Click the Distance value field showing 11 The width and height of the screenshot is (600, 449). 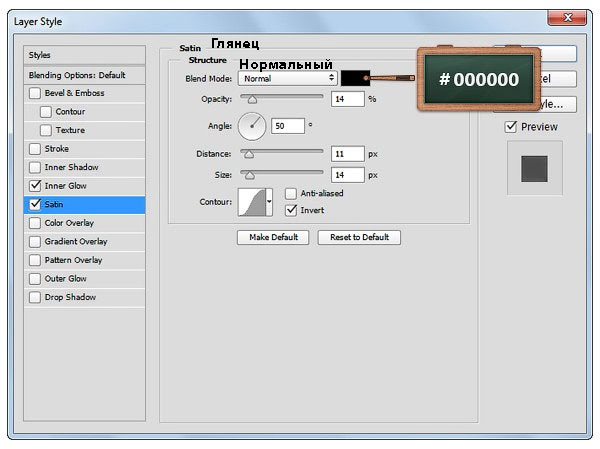pos(347,154)
